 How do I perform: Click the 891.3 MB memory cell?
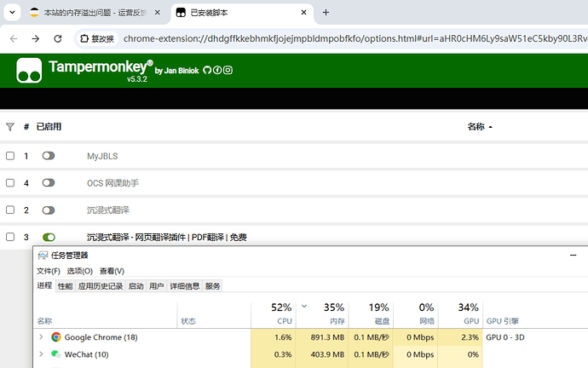(x=322, y=337)
